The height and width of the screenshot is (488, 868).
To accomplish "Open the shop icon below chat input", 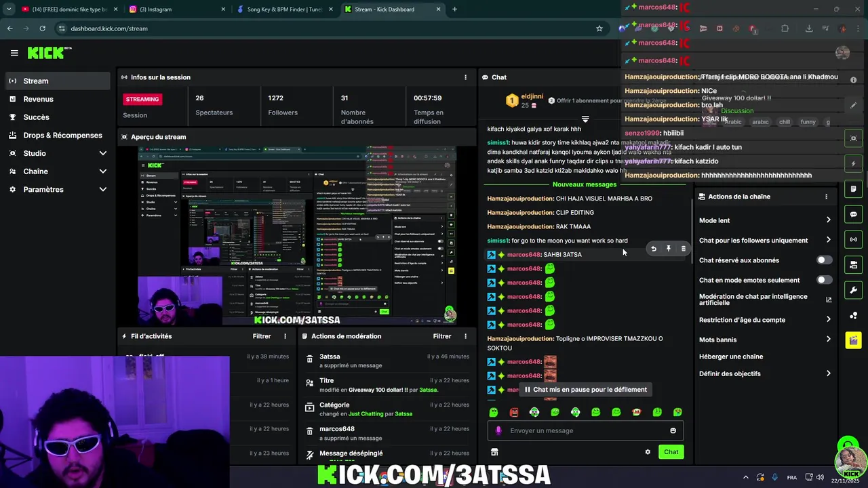I will click(494, 452).
